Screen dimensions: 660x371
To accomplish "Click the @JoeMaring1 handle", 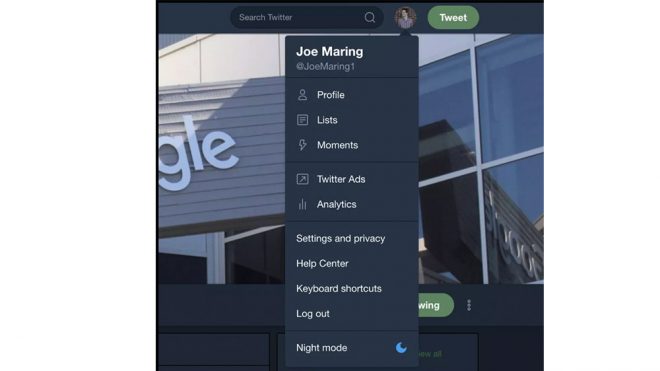I will coord(325,67).
